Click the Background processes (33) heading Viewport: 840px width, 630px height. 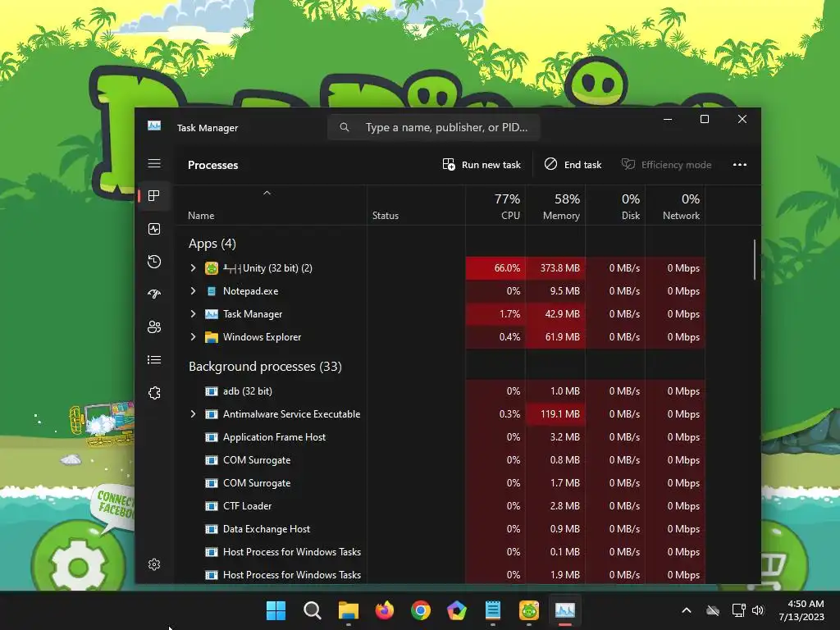pyautogui.click(x=265, y=367)
